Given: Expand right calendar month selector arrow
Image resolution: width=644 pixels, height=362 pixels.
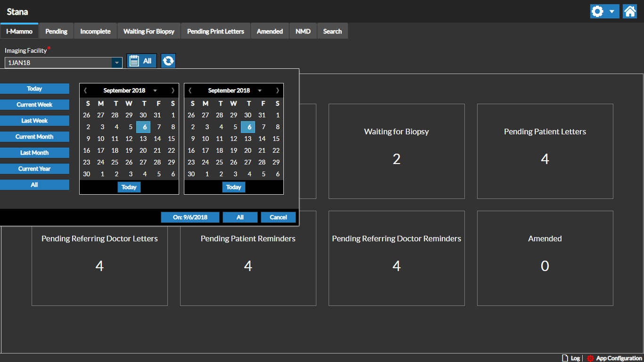Looking at the screenshot, I should pyautogui.click(x=260, y=90).
